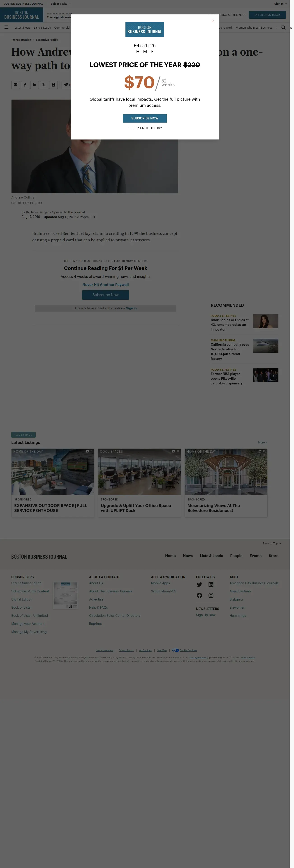This screenshot has height=868, width=294.
Task: Open footer Store tab
Action: click(x=274, y=556)
